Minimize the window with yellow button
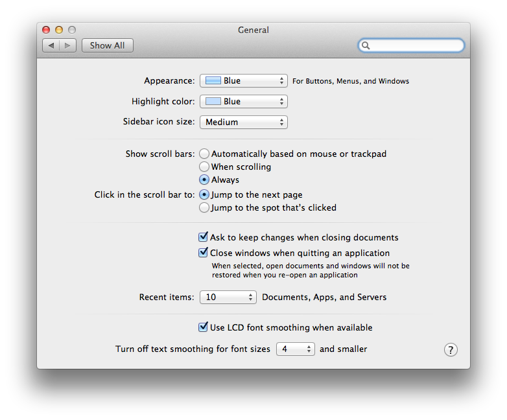507x420 pixels. point(59,30)
